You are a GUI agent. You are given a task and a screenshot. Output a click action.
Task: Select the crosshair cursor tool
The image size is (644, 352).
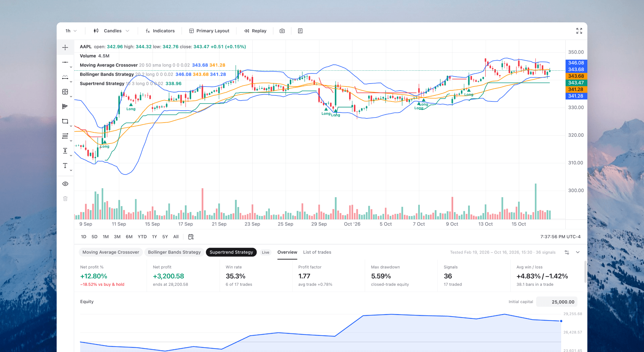[65, 47]
